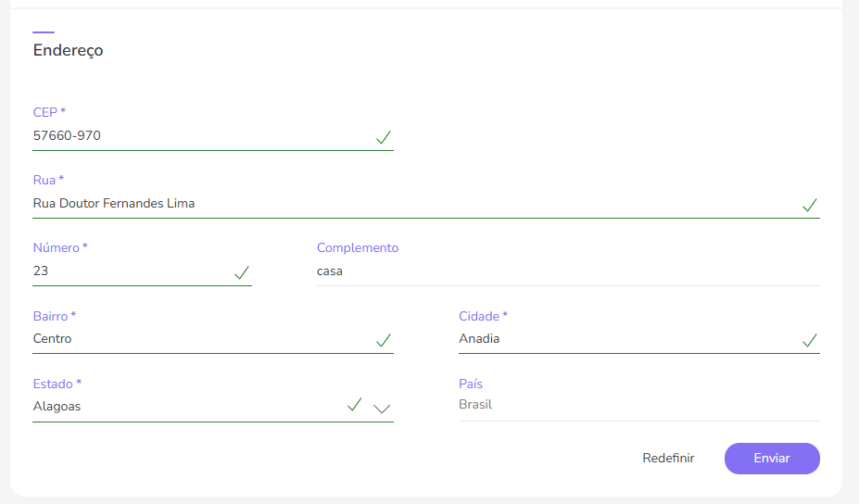Click the Redefinir reset button
The image size is (859, 504).
coord(668,458)
